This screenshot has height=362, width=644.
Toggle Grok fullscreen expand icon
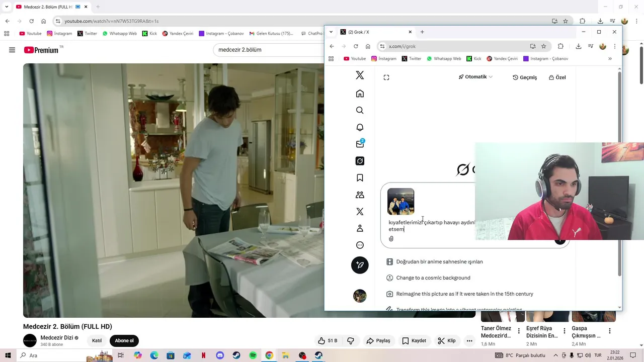386,77
